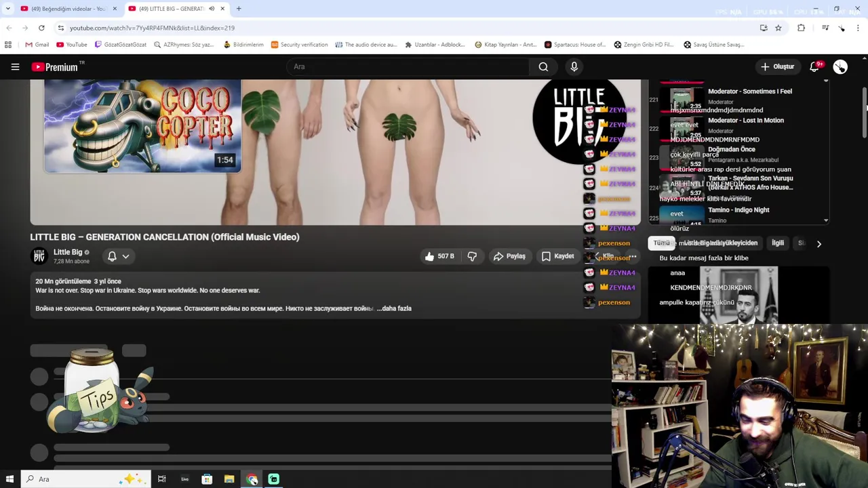This screenshot has width=868, height=488.
Task: Open the Live app on taskbar
Action: pos(184,479)
